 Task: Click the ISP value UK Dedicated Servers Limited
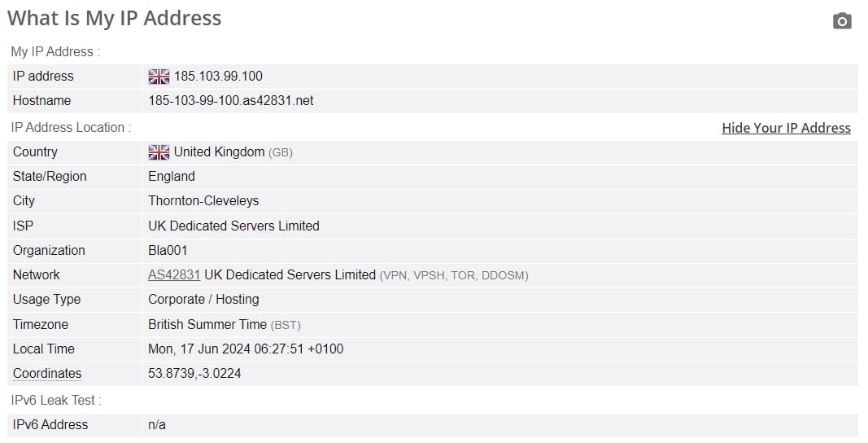233,226
